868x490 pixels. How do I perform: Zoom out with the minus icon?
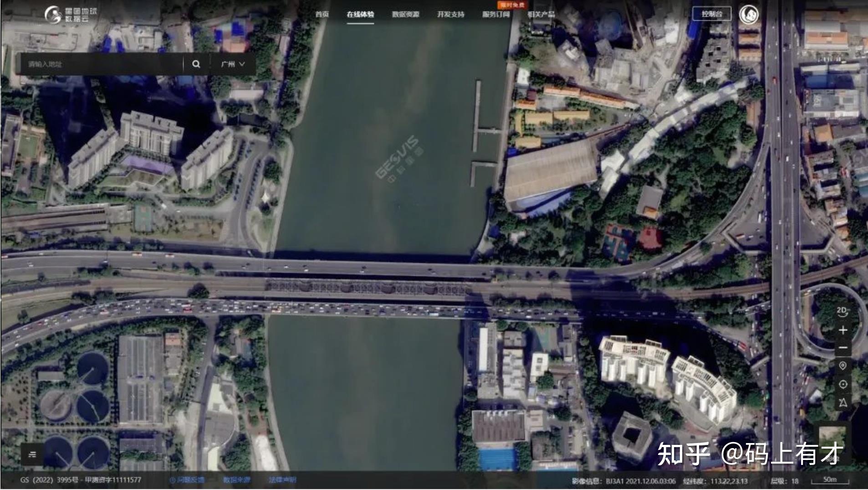coord(843,348)
